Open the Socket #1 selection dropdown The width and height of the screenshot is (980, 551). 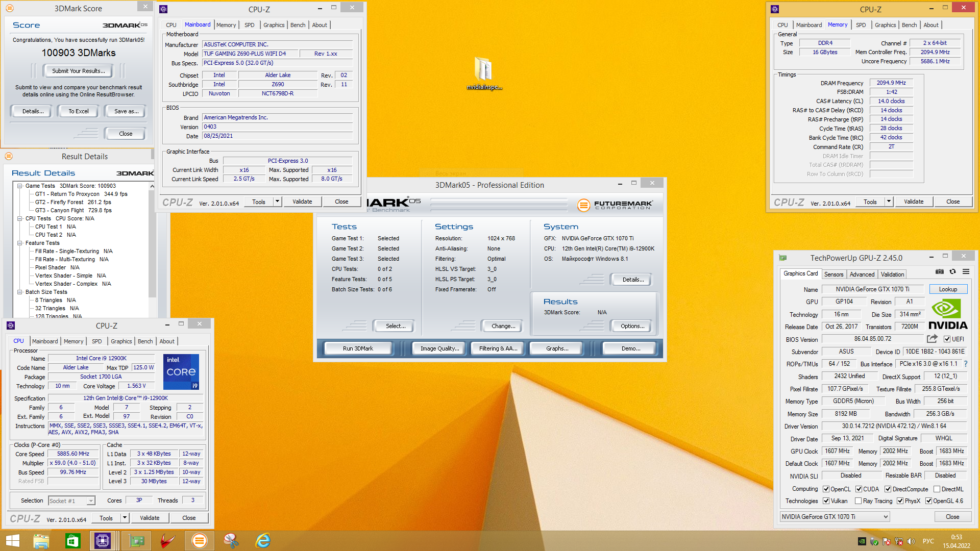click(x=72, y=501)
